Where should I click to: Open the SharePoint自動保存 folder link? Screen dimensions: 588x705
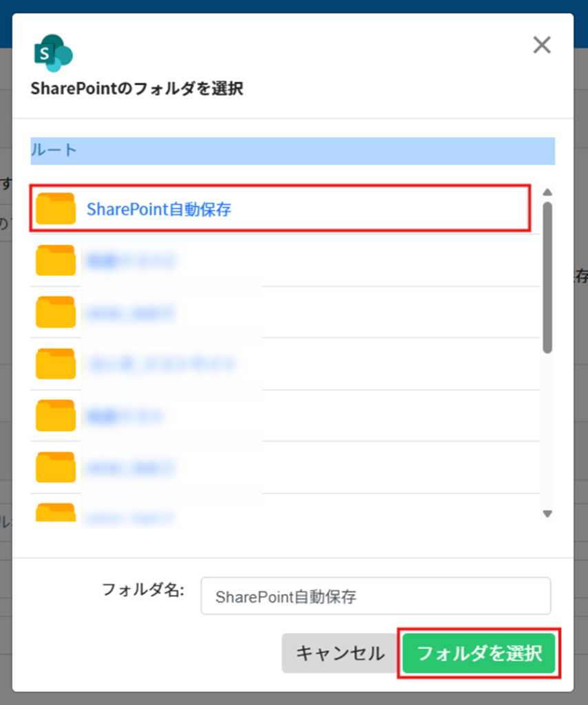coord(158,209)
